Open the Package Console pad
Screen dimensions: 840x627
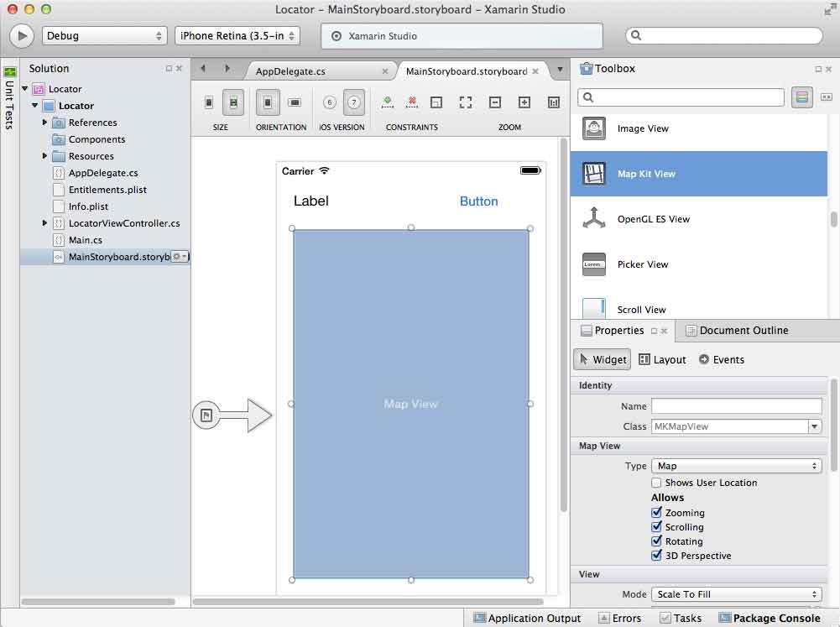[x=770, y=619]
